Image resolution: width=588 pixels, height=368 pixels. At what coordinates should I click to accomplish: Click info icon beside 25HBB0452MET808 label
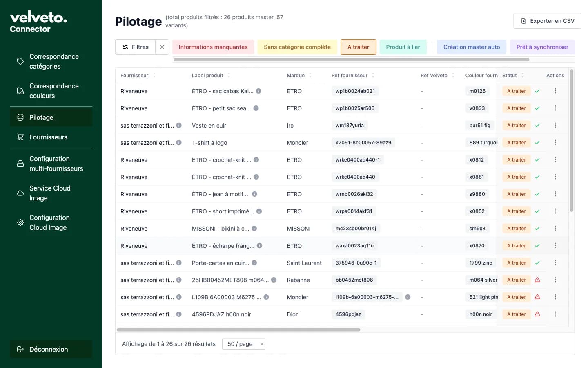click(x=274, y=280)
